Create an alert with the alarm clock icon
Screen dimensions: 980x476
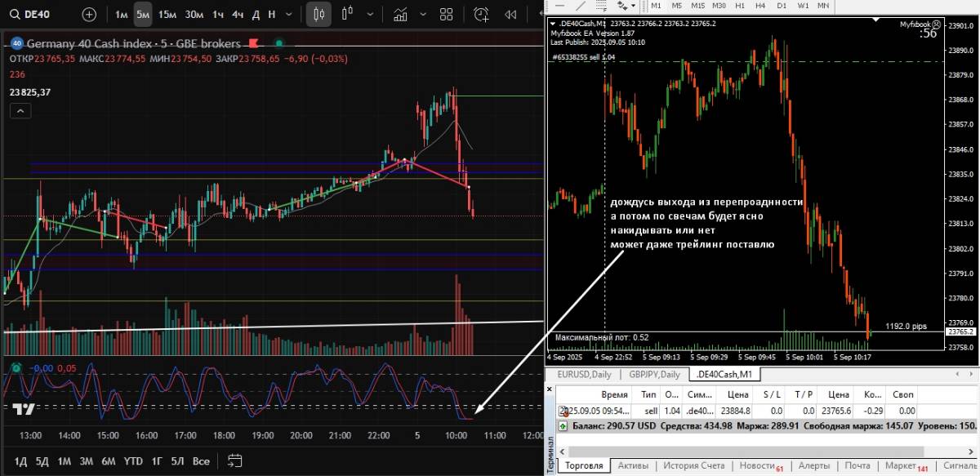coord(481,14)
